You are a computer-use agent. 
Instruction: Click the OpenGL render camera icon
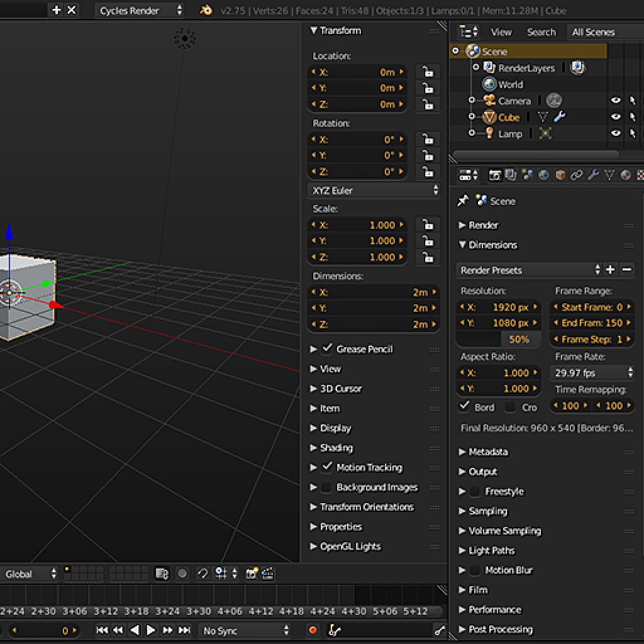pyautogui.click(x=252, y=574)
